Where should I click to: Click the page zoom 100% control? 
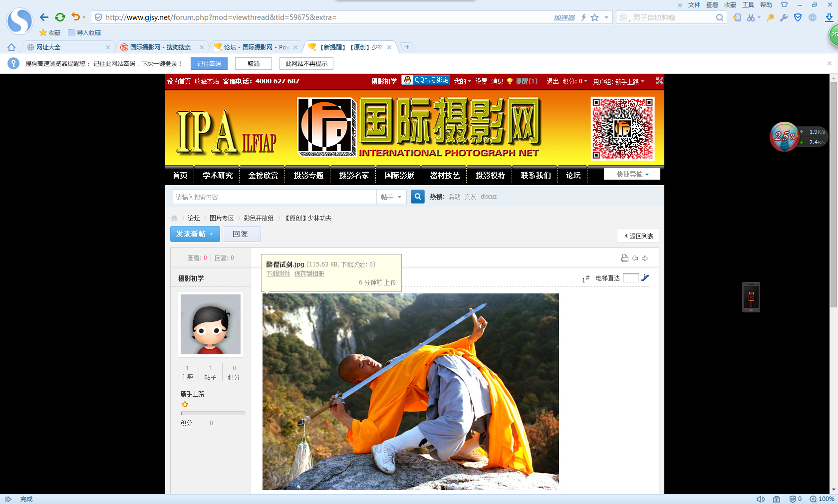tap(822, 499)
